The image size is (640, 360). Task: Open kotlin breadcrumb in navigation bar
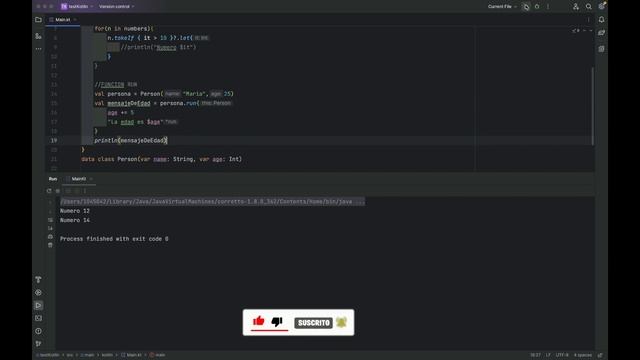tap(107, 355)
